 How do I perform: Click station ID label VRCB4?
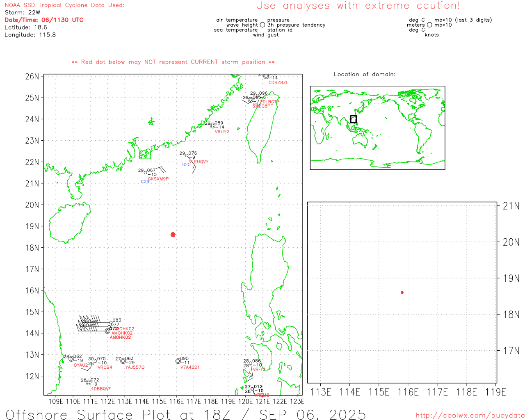105,367
